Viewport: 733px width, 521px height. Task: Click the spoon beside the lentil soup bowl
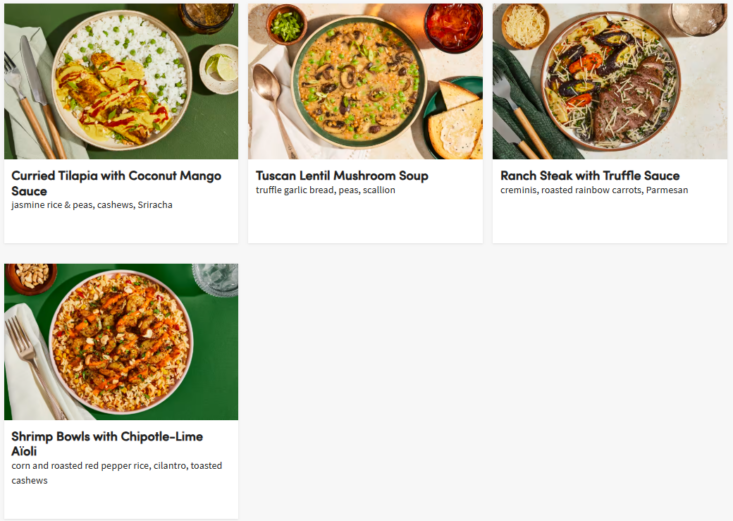coord(270,93)
